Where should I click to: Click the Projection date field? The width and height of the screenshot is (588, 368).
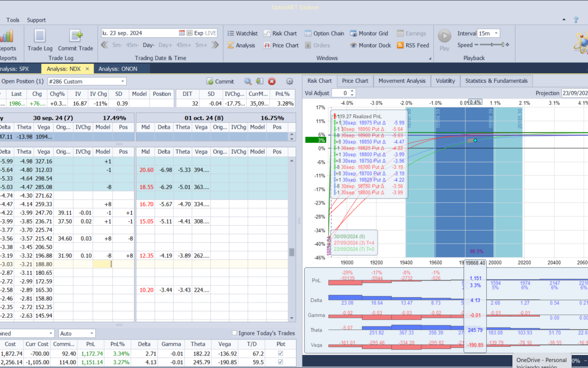tap(574, 93)
